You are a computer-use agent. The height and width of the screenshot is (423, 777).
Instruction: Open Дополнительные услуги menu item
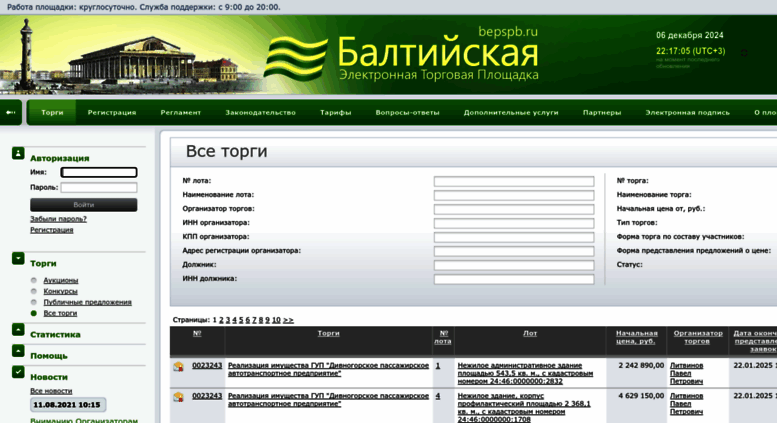pyautogui.click(x=511, y=112)
